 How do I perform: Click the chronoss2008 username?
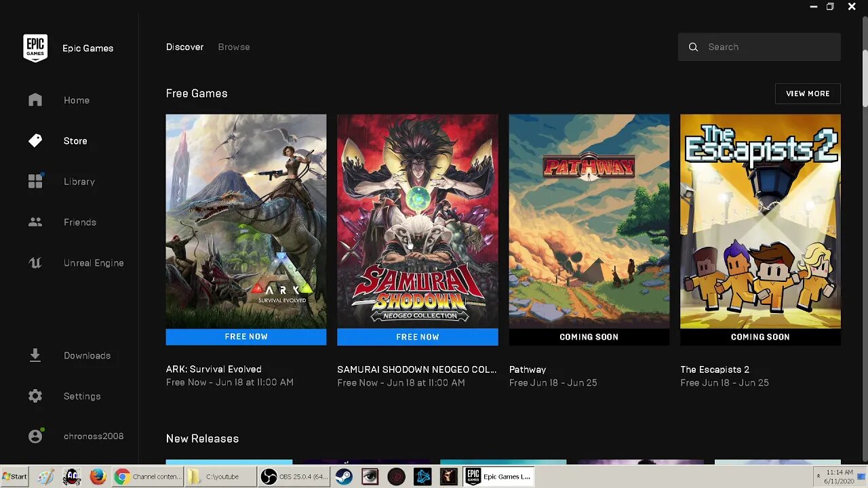[94, 436]
